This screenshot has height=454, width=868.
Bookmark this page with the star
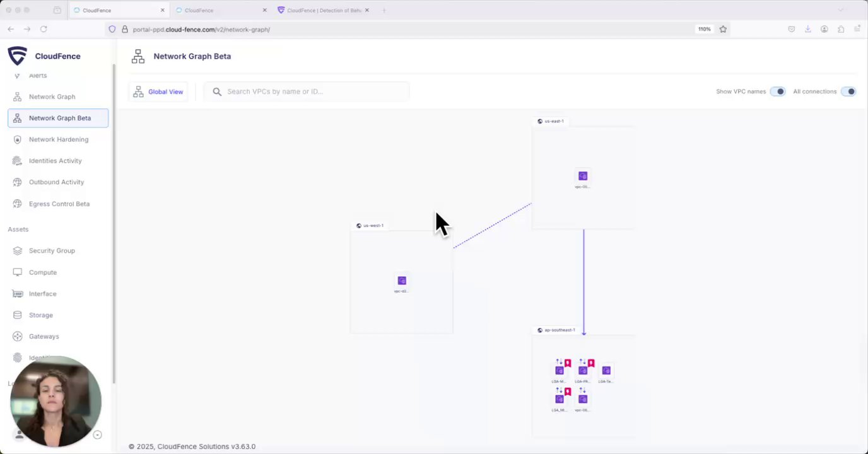click(723, 29)
